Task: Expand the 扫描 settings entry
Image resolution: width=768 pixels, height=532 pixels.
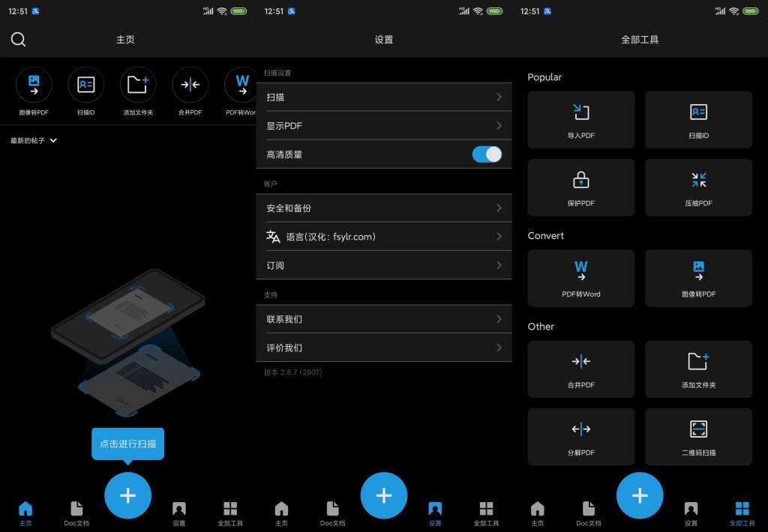Action: point(384,97)
